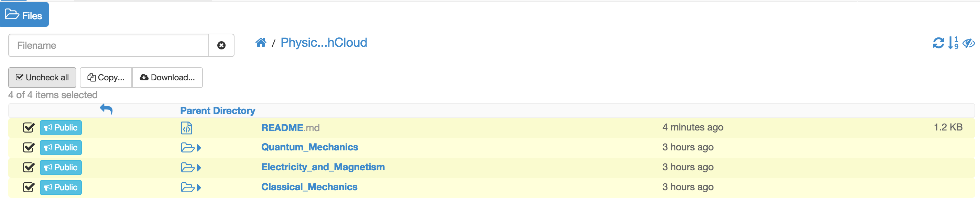Click the home directory icon
This screenshot has width=980, height=217.
pos(261,43)
